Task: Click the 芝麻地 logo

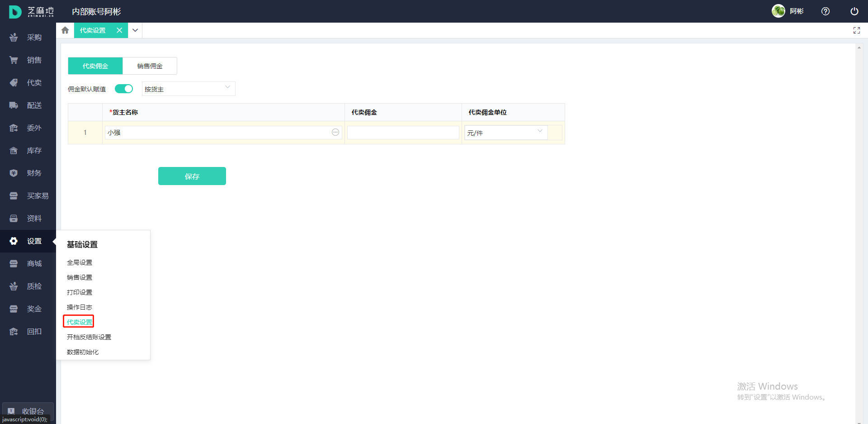Action: point(31,12)
